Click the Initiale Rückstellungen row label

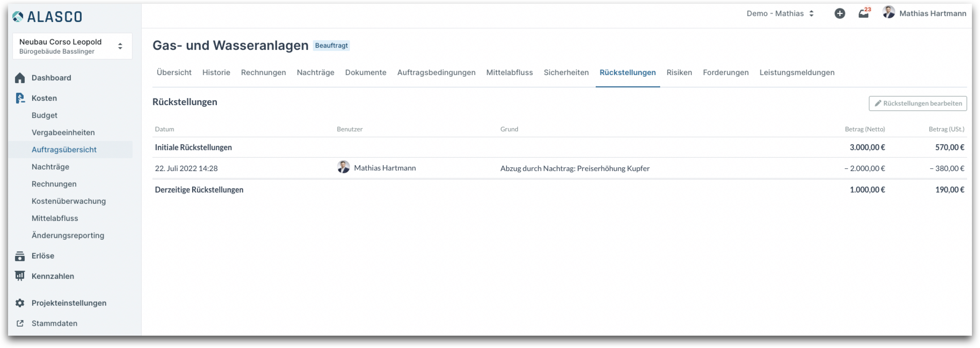tap(193, 147)
